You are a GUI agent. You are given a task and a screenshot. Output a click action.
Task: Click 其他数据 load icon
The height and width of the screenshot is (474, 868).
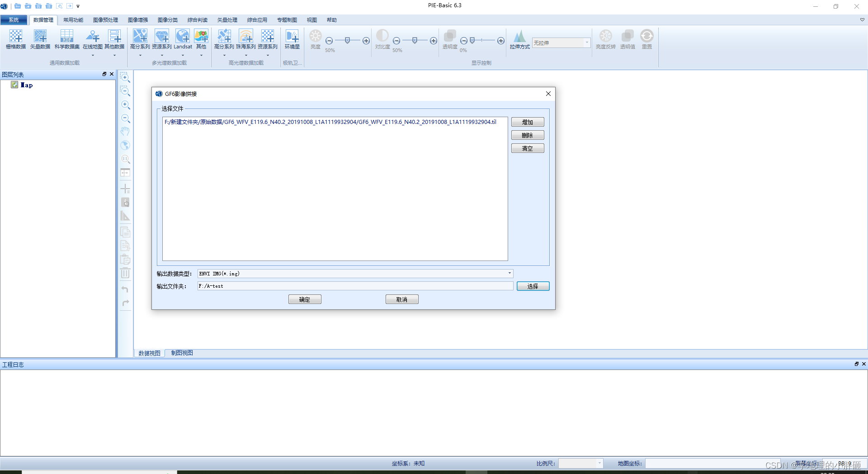[x=114, y=36]
